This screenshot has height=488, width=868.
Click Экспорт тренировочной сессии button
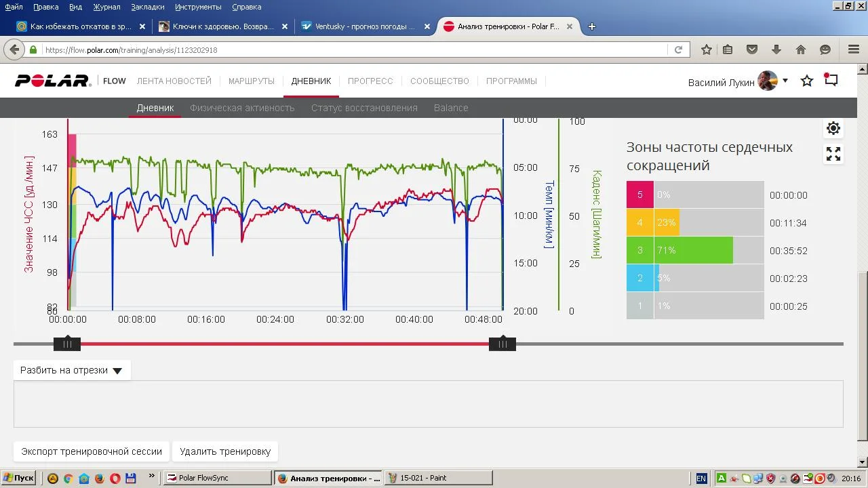tap(92, 451)
